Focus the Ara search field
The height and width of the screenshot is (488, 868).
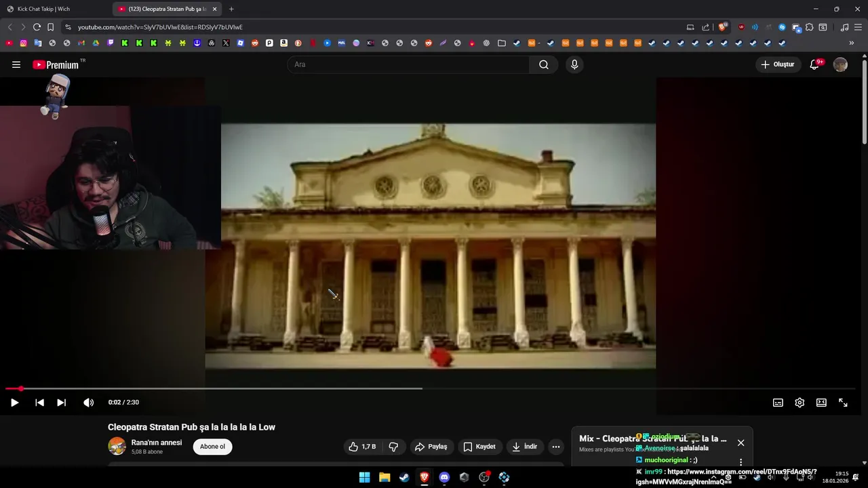[408, 64]
